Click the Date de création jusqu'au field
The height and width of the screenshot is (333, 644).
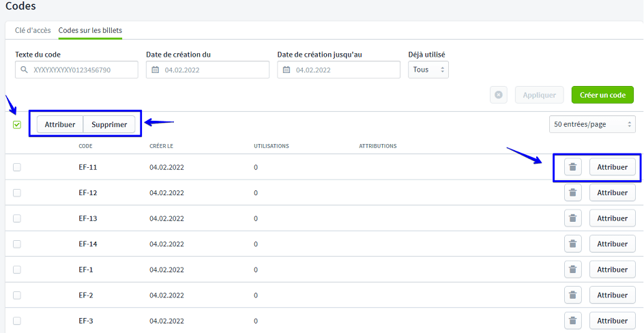click(x=338, y=70)
